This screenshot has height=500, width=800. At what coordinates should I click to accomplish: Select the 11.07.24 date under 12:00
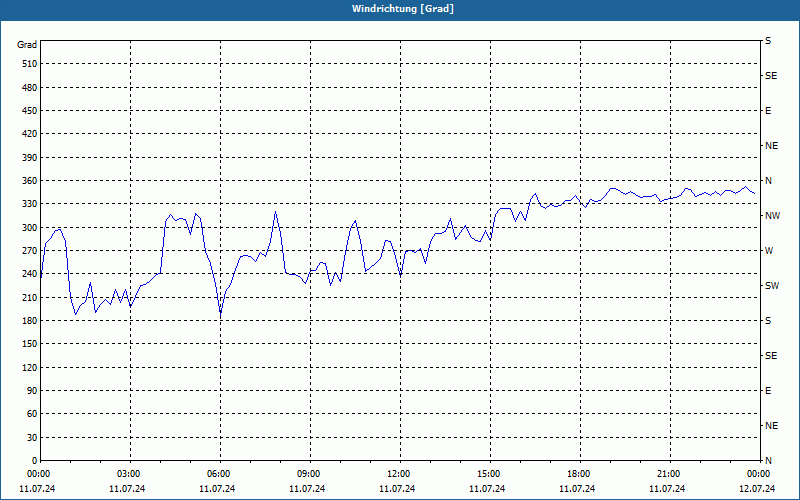point(397,489)
